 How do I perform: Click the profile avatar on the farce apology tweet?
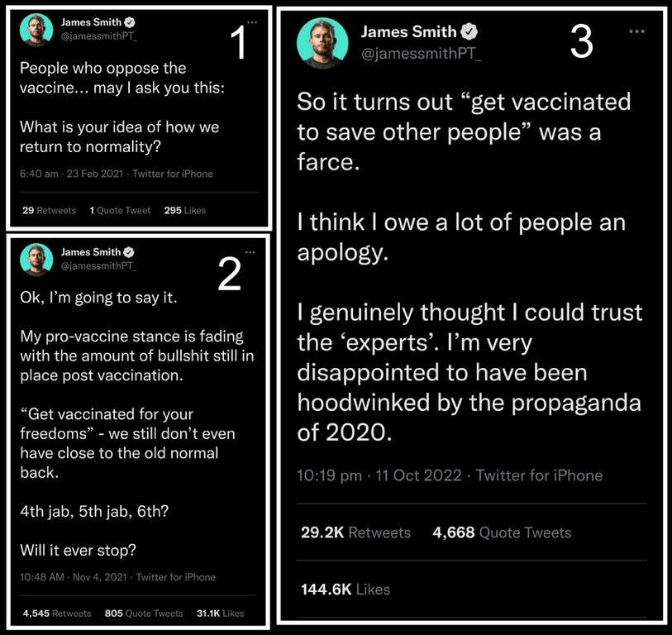(x=322, y=43)
